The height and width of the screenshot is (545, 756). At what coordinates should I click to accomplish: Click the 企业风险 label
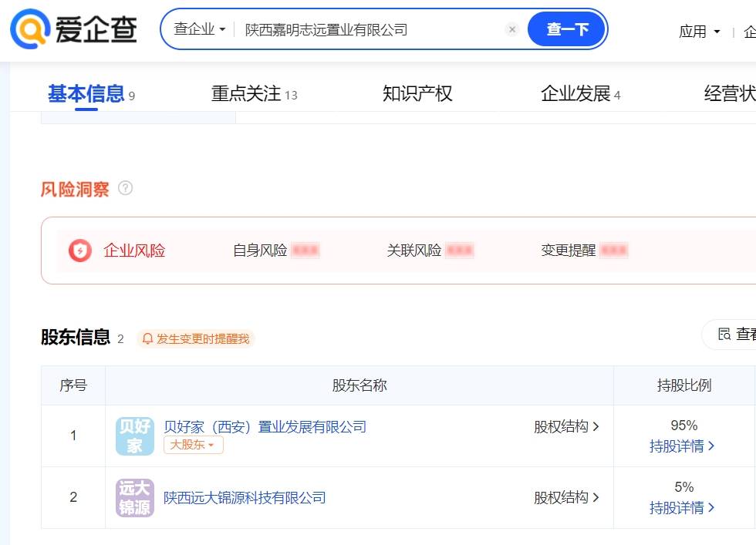(x=134, y=251)
